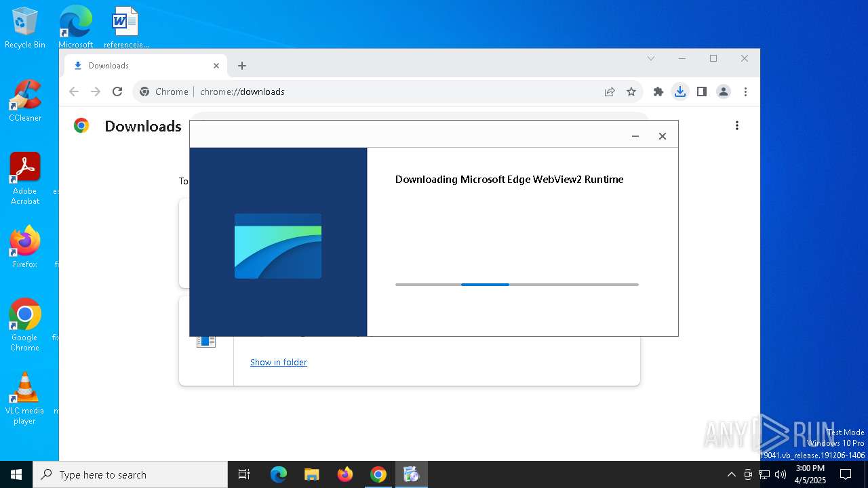
Task: Open volume control tray icon
Action: tap(781, 474)
